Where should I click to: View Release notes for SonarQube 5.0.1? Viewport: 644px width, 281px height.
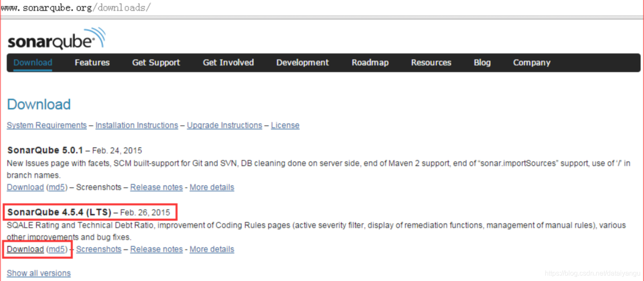tap(157, 187)
